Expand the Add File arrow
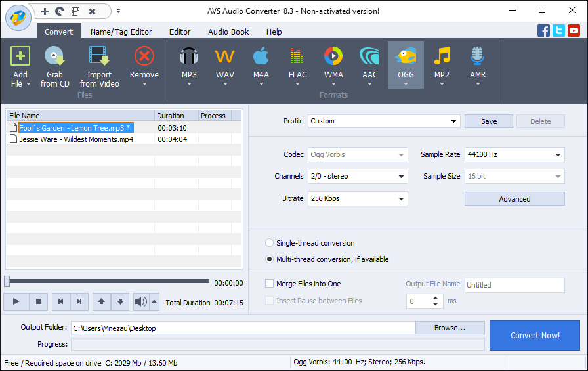The image size is (588, 371). (x=28, y=84)
